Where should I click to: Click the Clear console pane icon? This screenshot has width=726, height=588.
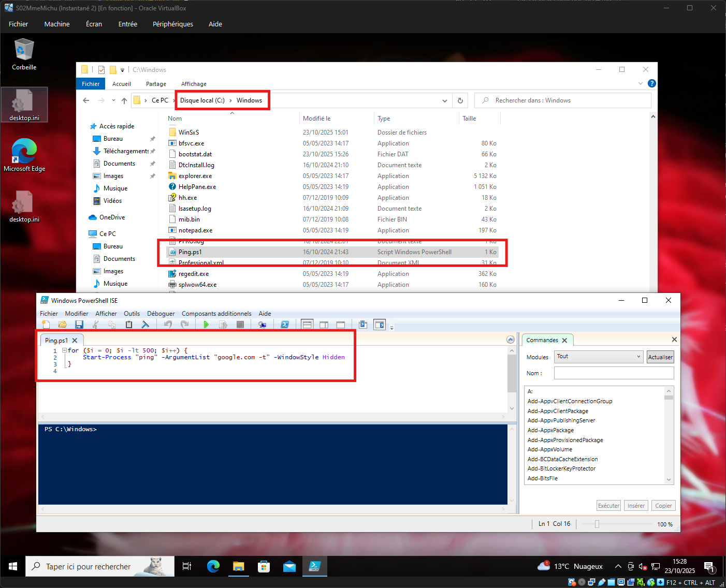point(146,325)
